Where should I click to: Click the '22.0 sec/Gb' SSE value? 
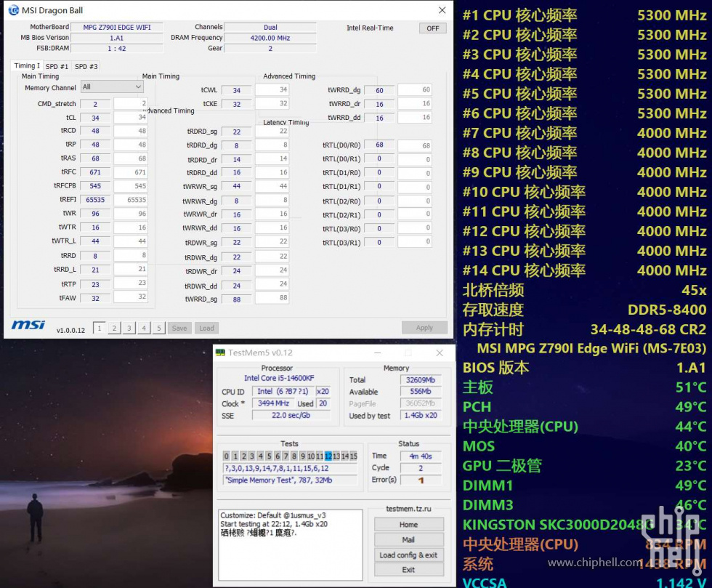[x=291, y=415]
